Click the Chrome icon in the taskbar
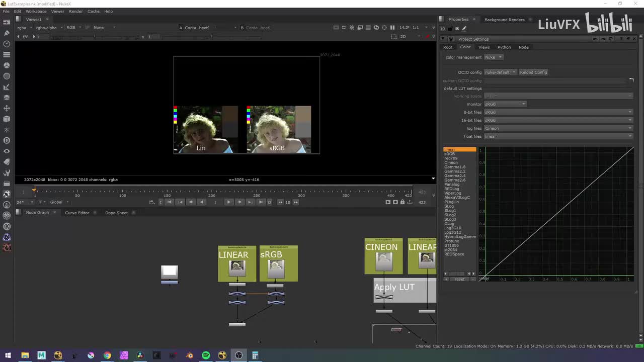The width and height of the screenshot is (644, 362). click(x=107, y=355)
